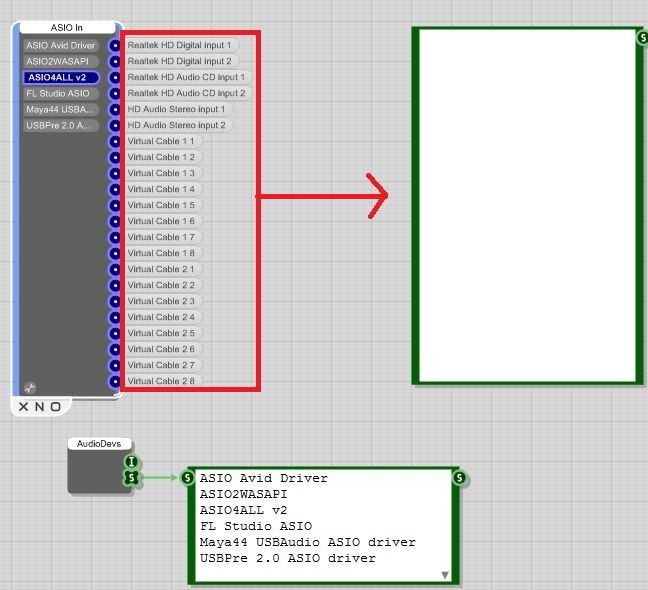Click the output connector for Virtual Cable 1 1
648x590 pixels.
pyautogui.click(x=115, y=141)
